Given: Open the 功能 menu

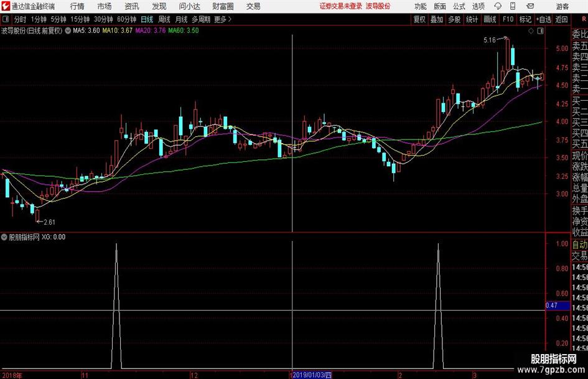Looking at the screenshot, I should (421, 6).
